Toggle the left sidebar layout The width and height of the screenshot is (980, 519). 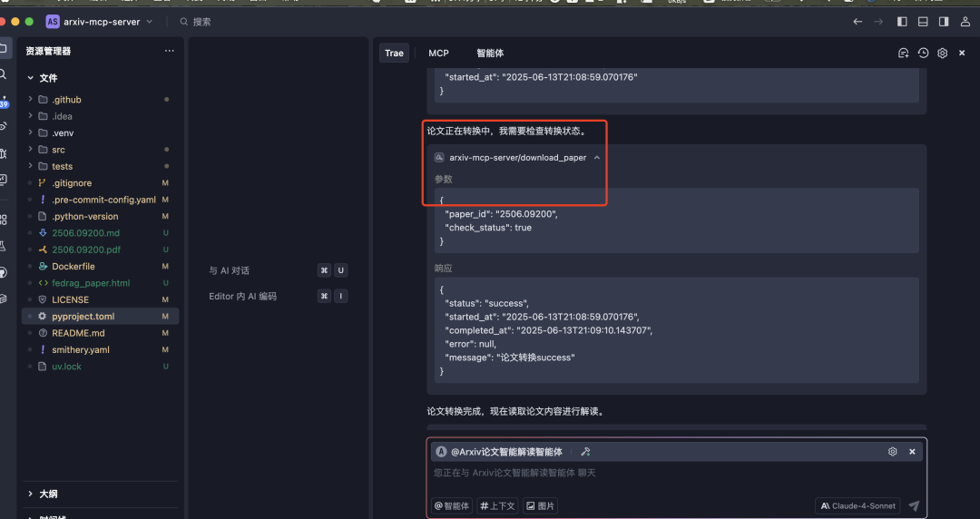902,21
